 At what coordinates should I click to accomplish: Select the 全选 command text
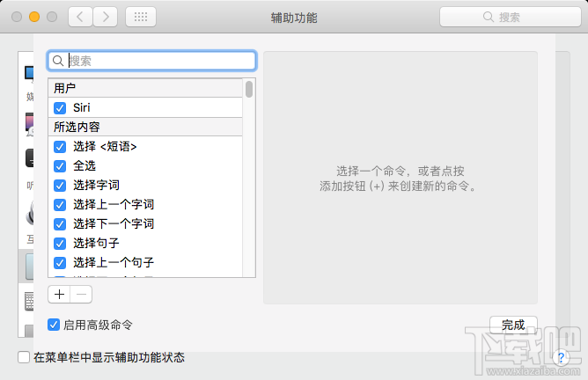tap(85, 166)
